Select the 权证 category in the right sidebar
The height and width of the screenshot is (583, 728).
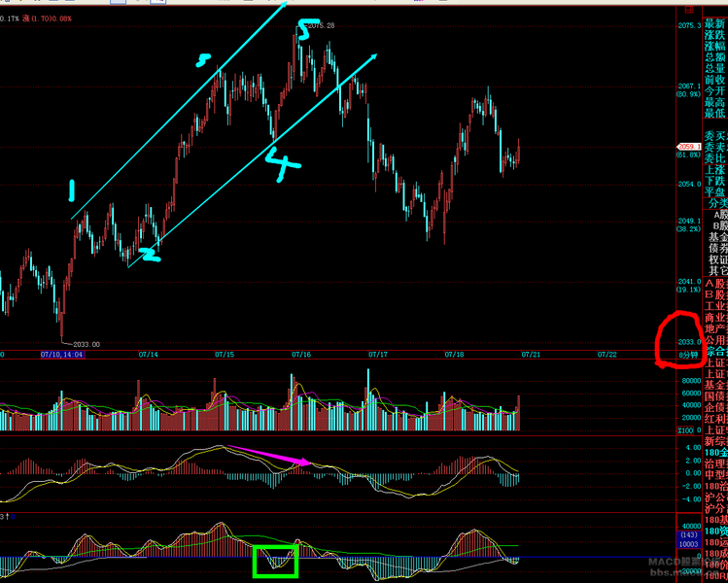(x=717, y=260)
